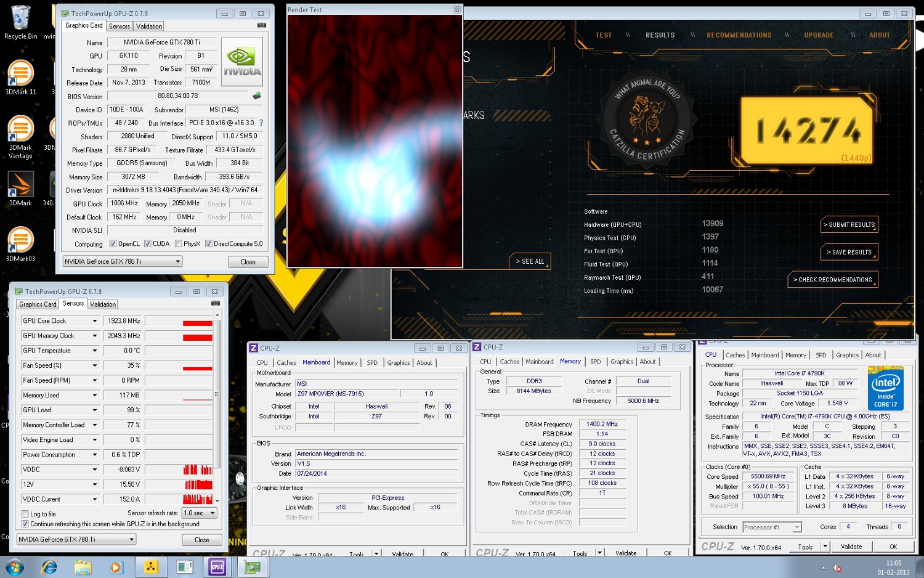924x578 pixels.
Task: Enable the PhysX checkbox
Action: pyautogui.click(x=178, y=243)
